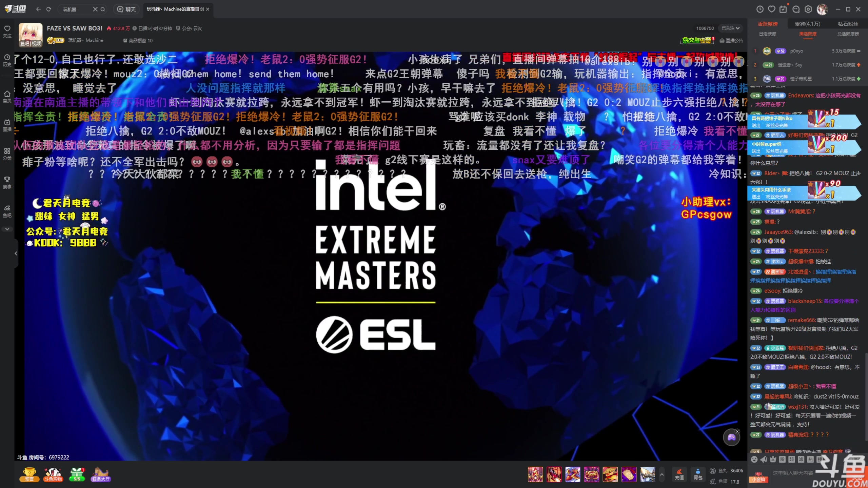
Task: Click the floating game controller icon
Action: 731,438
